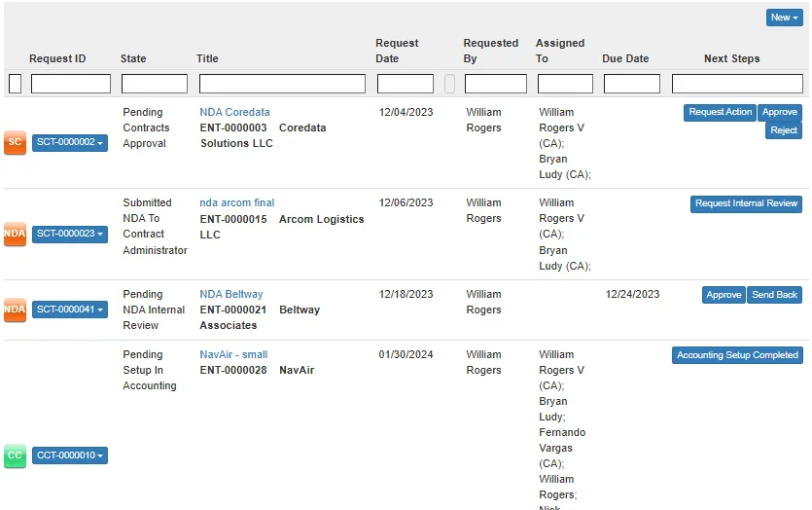Open the CCT-0000010 request menu

click(x=70, y=455)
